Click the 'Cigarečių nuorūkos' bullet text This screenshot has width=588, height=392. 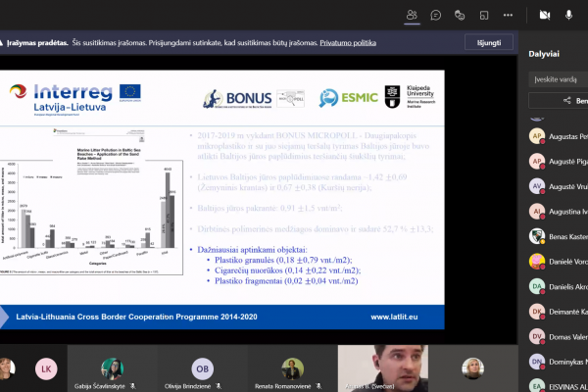pos(287,270)
